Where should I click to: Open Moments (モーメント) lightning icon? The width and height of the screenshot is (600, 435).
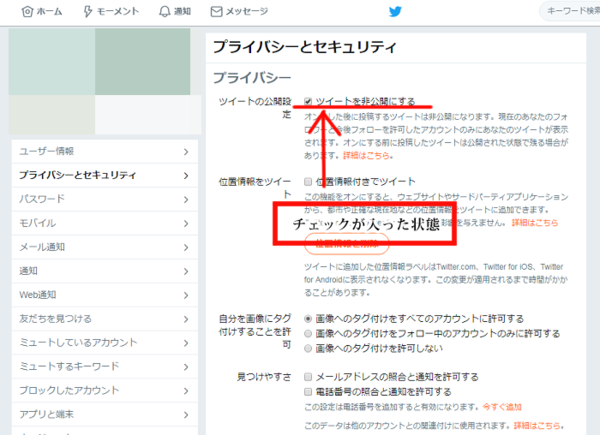(x=88, y=11)
